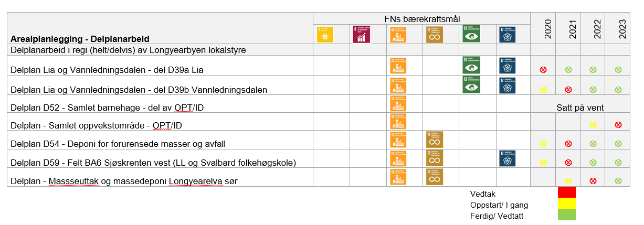Click the green SDG 13 climate icon in header
This screenshot has height=225, width=644.
pos(471,34)
